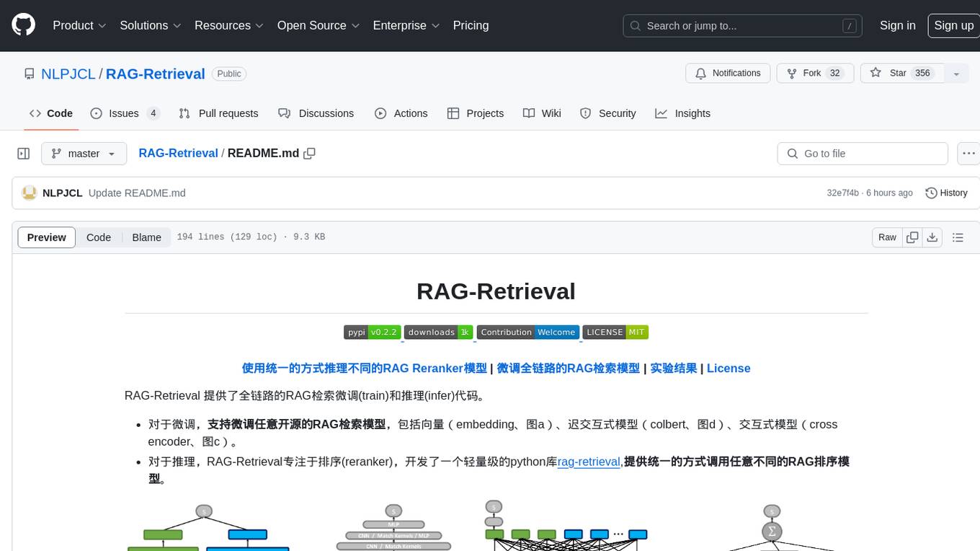This screenshot has width=980, height=551.
Task: Click the Contribution Welcome badge
Action: tap(528, 332)
